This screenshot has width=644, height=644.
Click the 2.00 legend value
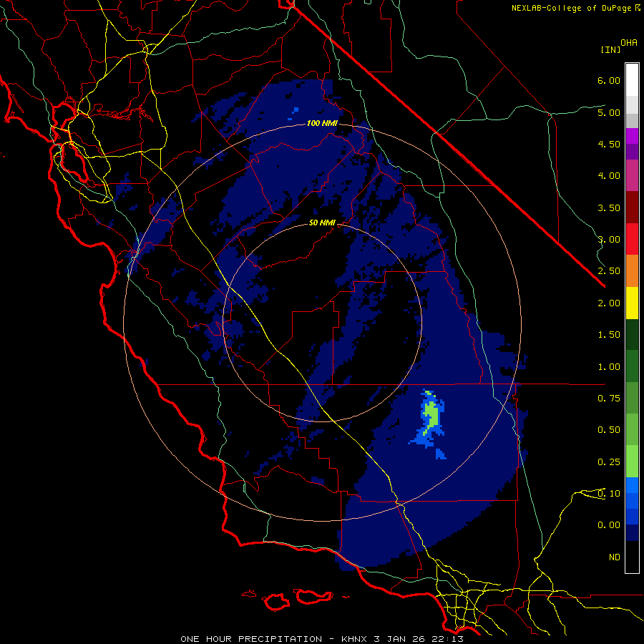[609, 303]
